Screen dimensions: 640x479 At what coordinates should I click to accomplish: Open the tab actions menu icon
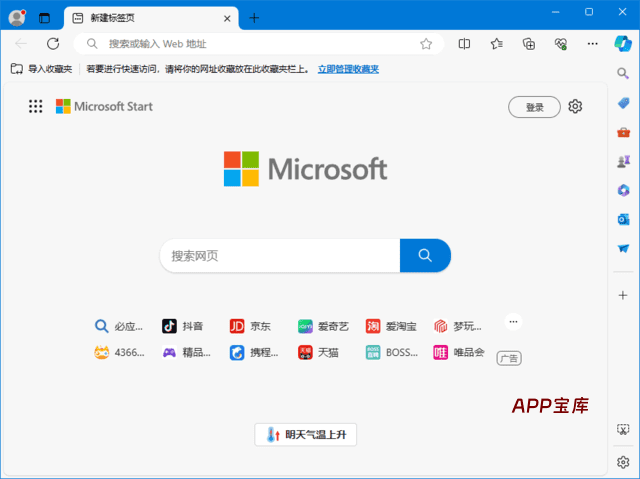coord(44,18)
